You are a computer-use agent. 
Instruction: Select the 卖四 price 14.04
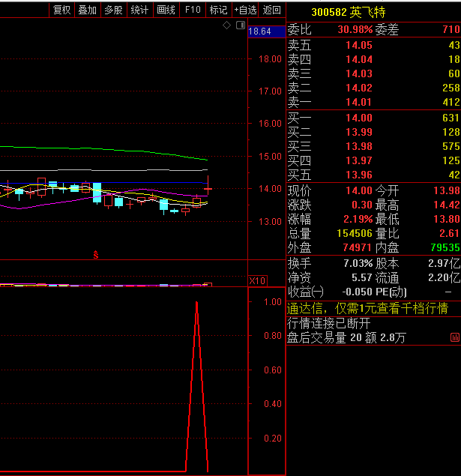tap(359, 59)
